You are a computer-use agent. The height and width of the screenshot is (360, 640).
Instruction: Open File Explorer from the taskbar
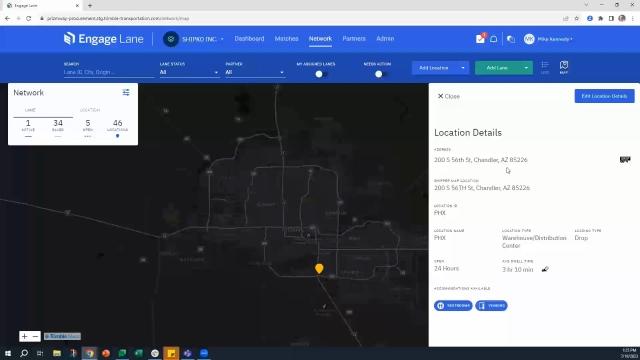pyautogui.click(x=57, y=353)
